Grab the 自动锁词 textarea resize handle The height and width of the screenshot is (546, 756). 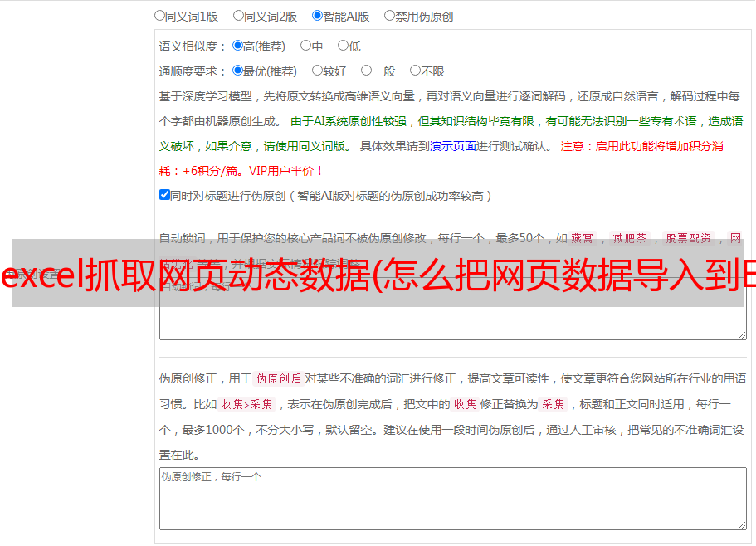pyautogui.click(x=742, y=335)
